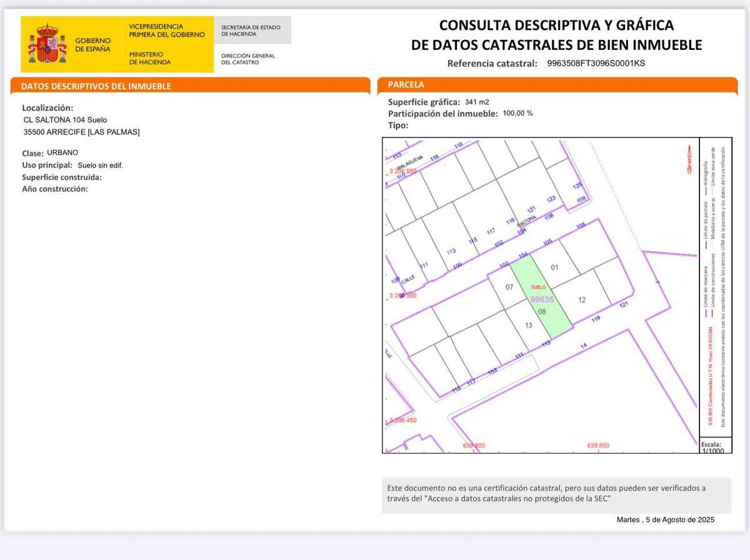Click the 'PARCELA' orange header
The width and height of the screenshot is (750, 560).
click(x=557, y=84)
